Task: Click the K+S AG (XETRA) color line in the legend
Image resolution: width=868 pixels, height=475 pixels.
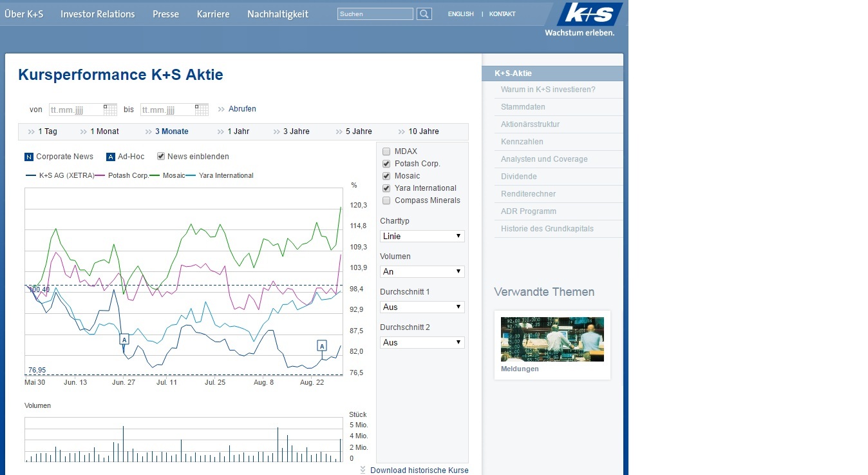Action: point(29,175)
